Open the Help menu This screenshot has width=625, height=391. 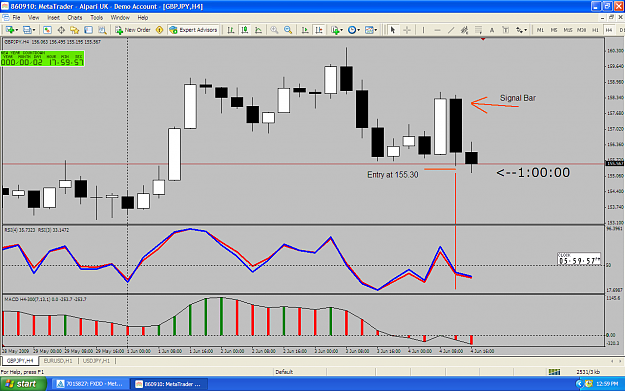(143, 18)
